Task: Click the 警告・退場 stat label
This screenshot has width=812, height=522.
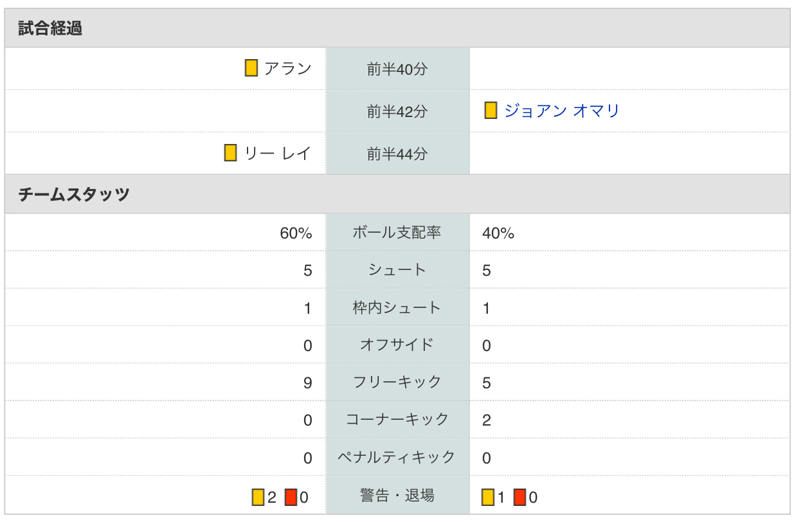Action: point(397,495)
